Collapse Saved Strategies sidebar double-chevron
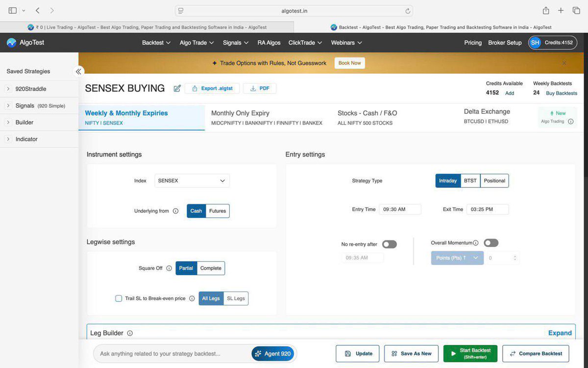Screen dimensions: 588x368 coord(78,71)
